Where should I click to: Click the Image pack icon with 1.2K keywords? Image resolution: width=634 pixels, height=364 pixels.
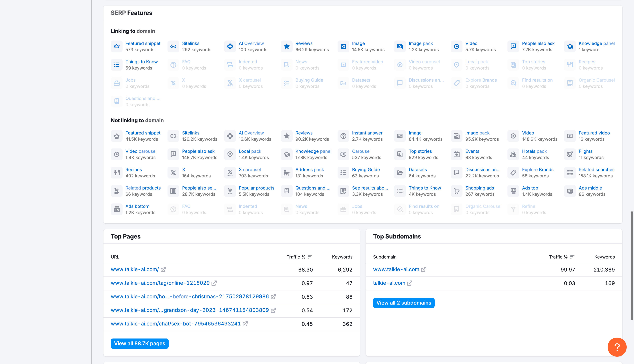400,46
